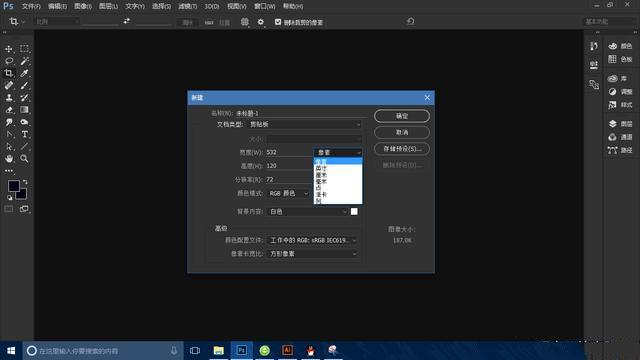Reset the crop with the undo arrow
This screenshot has height=360, width=640.
pos(411,21)
